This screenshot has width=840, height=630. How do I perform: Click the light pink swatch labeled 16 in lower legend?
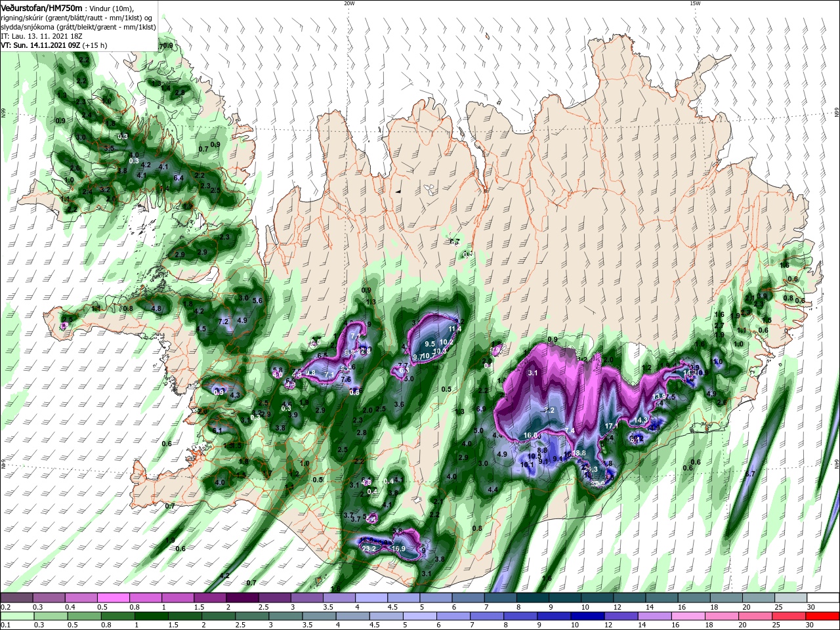click(x=688, y=616)
